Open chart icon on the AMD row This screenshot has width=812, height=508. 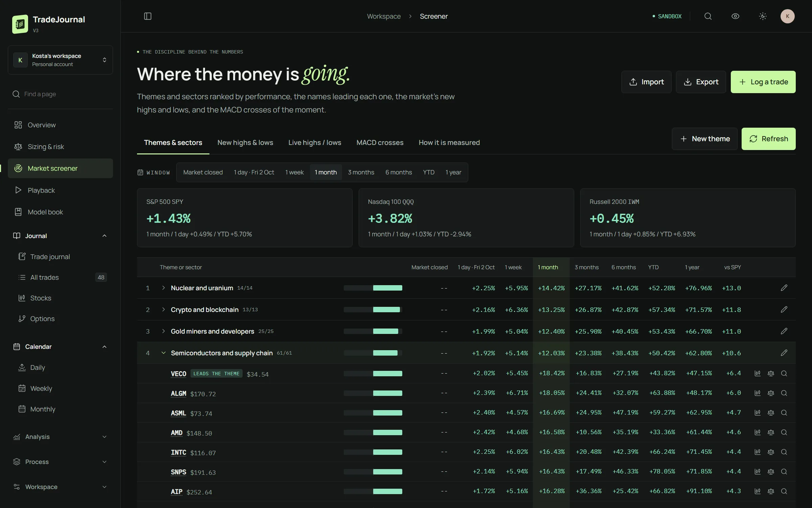[x=758, y=432]
